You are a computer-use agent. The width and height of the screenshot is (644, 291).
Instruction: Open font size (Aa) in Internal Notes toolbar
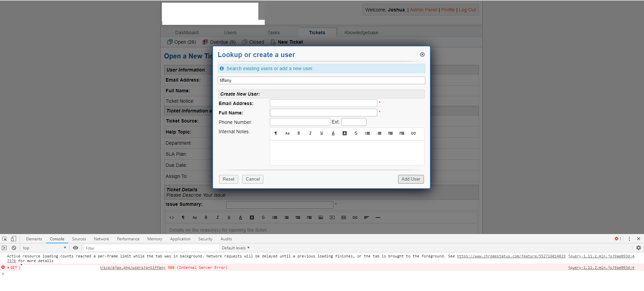287,133
